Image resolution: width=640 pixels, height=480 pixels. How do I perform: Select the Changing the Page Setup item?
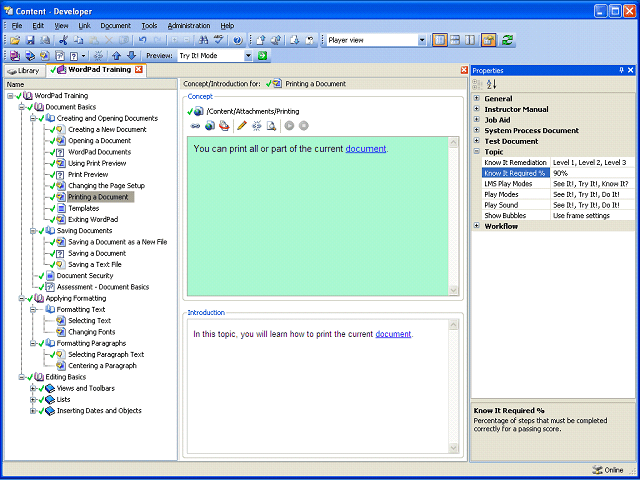coord(107,186)
